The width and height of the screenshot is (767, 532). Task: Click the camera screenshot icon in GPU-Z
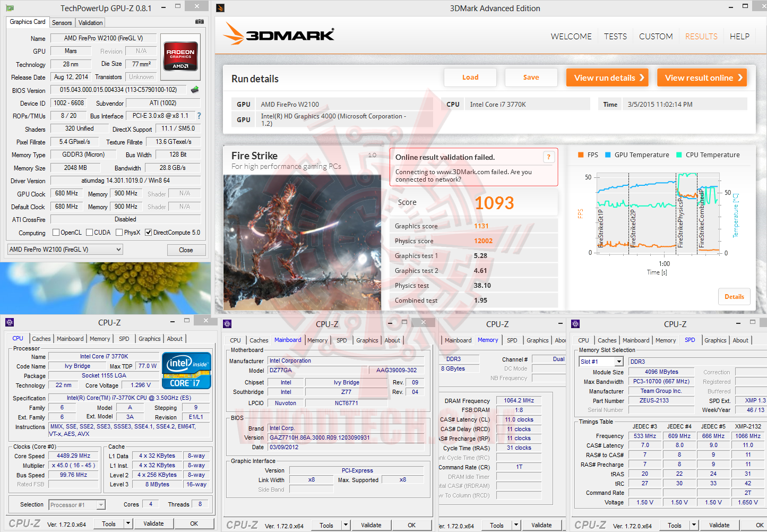point(199,21)
